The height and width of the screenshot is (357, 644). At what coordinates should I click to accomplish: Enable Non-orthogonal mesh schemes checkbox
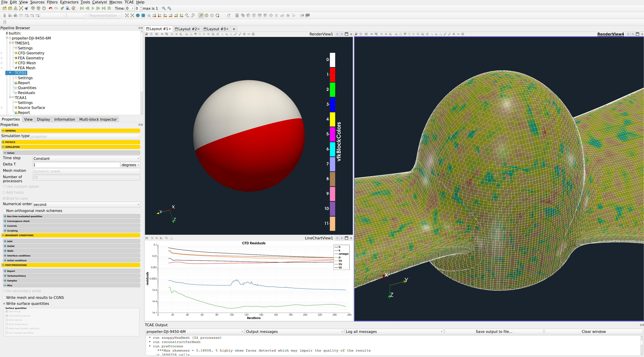[x=4, y=211]
